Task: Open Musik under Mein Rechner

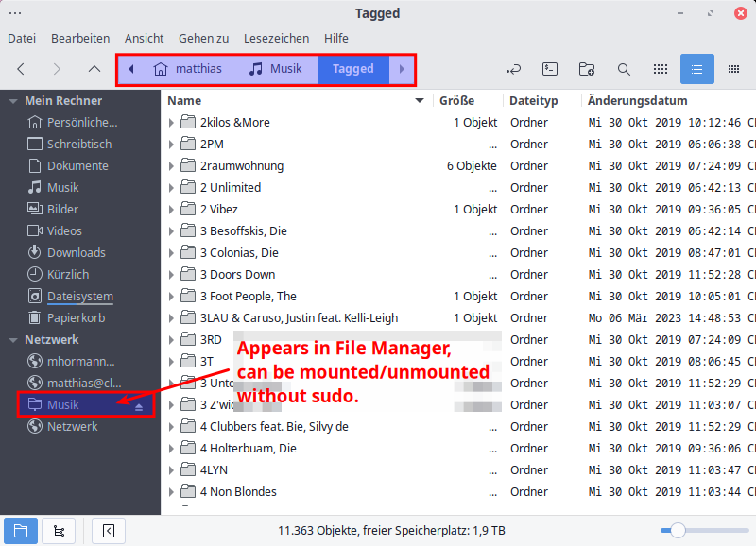Action: (53, 187)
